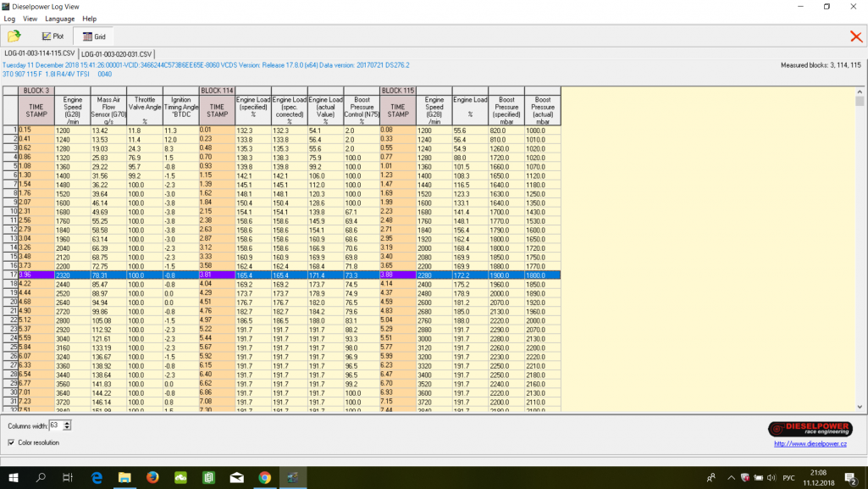The height and width of the screenshot is (489, 868).
Task: Close the current log with red X
Action: [x=856, y=36]
